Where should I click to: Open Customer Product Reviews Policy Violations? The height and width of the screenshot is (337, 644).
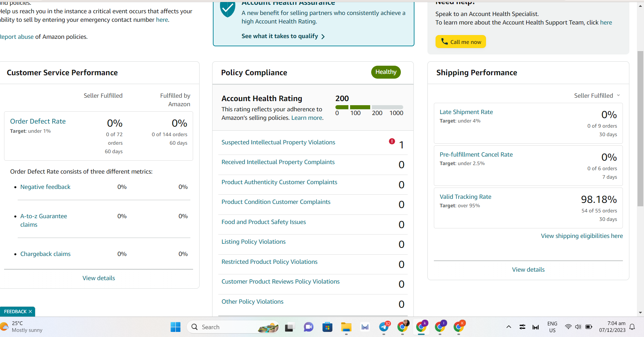click(281, 282)
